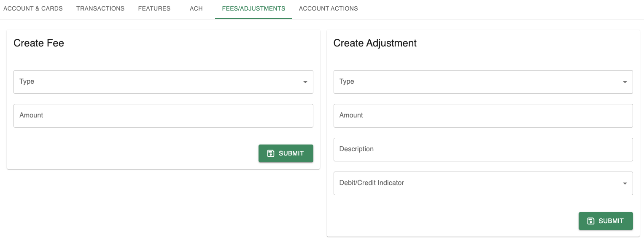This screenshot has width=644, height=240.
Task: Click the Amount field in Create Adjustment
Action: click(x=482, y=116)
